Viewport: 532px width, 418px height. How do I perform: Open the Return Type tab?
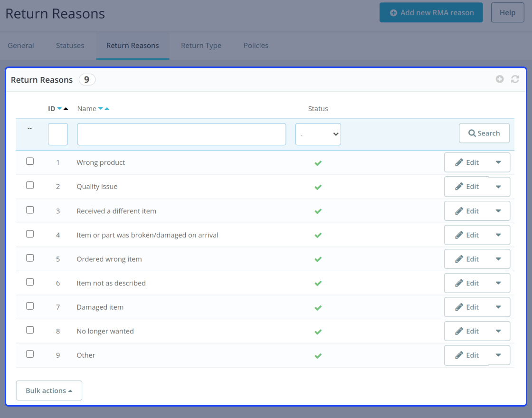pyautogui.click(x=201, y=46)
